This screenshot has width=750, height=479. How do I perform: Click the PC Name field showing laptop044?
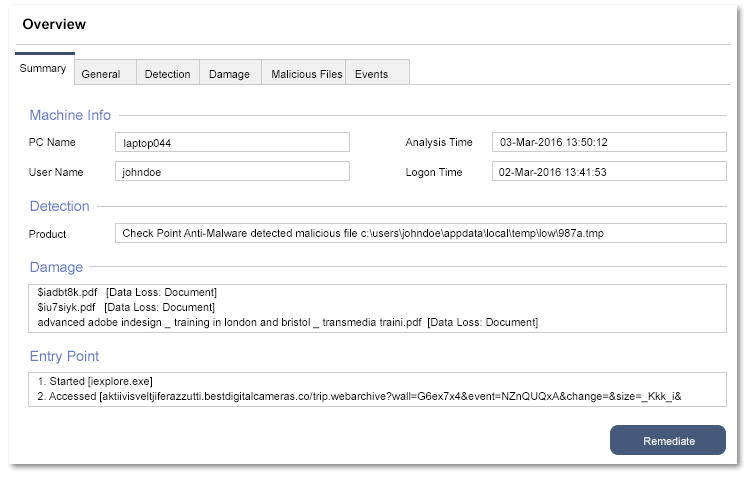232,143
